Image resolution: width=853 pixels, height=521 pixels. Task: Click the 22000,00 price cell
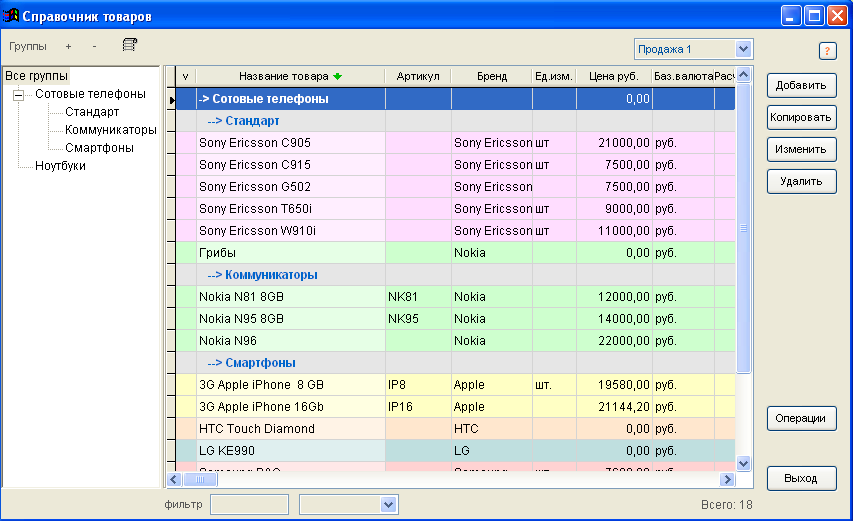click(614, 341)
